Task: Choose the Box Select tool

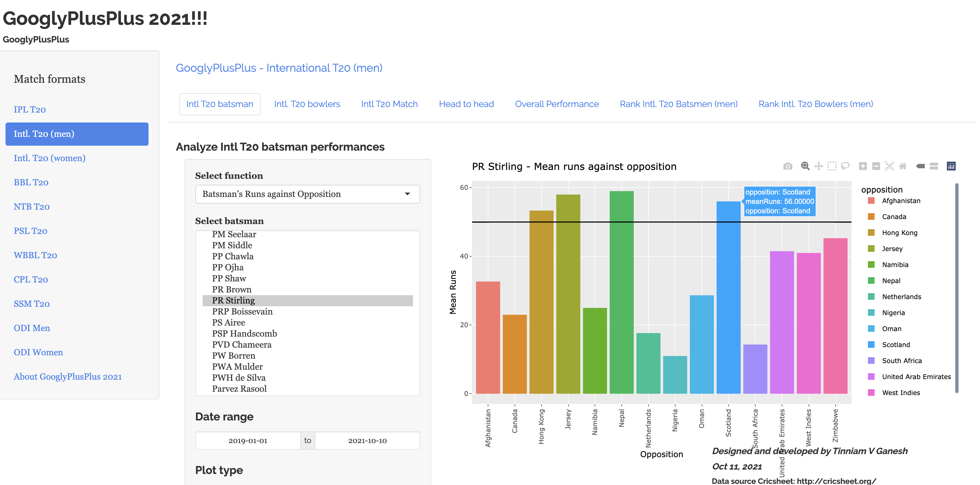Action: [x=832, y=166]
